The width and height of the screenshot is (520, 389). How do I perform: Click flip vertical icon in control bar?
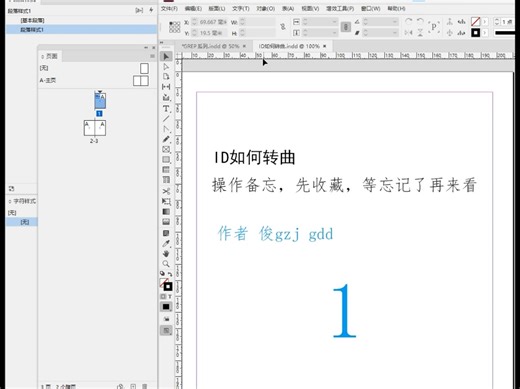tap(420, 33)
